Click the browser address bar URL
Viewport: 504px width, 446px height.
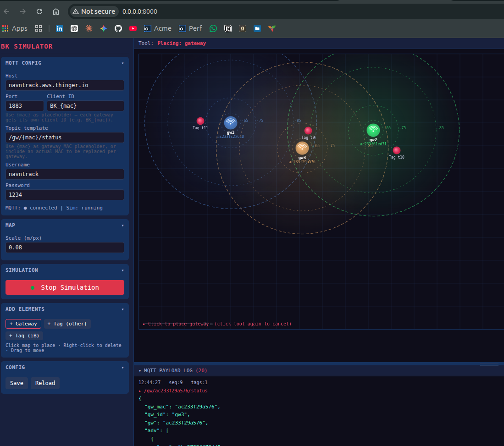140,11
